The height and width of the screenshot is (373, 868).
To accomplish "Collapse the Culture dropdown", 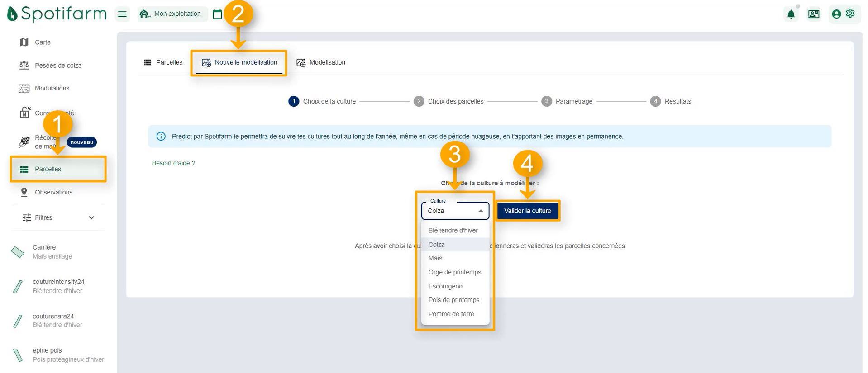I will (x=480, y=211).
